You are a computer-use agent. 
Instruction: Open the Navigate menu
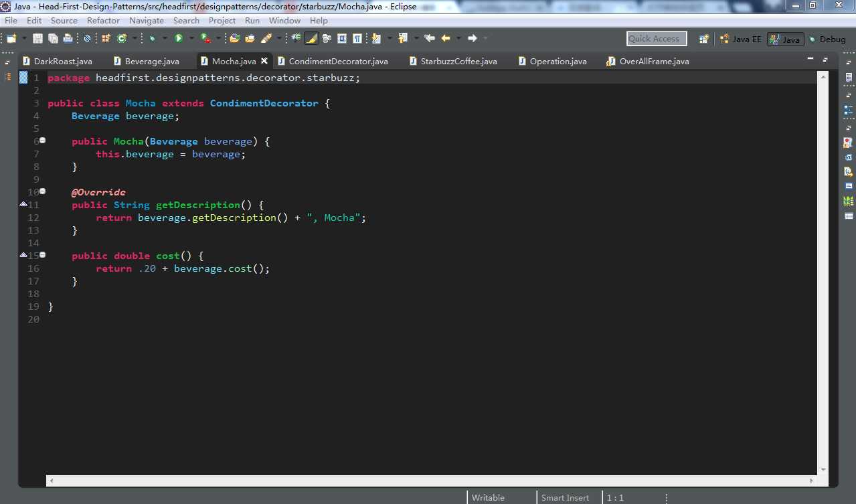click(147, 21)
